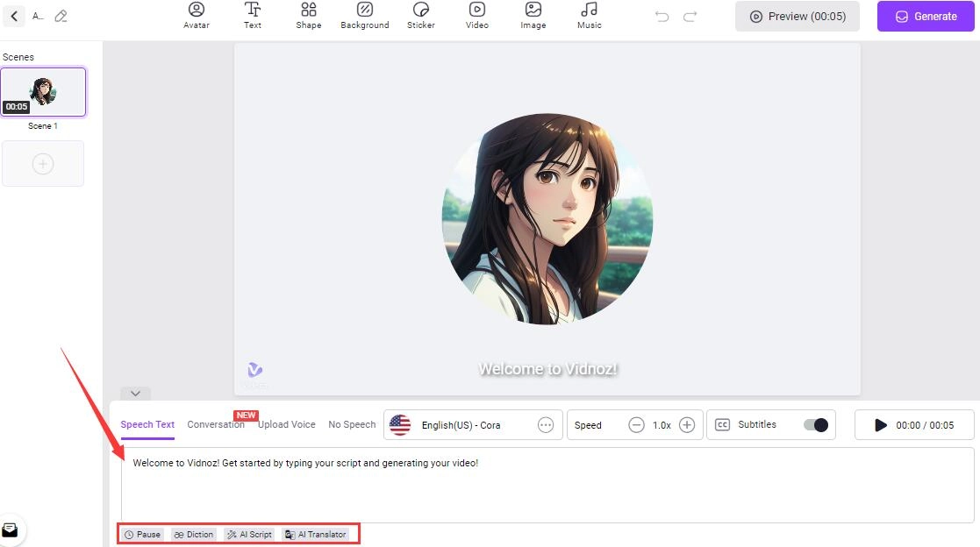Open the Sticker tool
Screen dimensions: 980x547
421,15
